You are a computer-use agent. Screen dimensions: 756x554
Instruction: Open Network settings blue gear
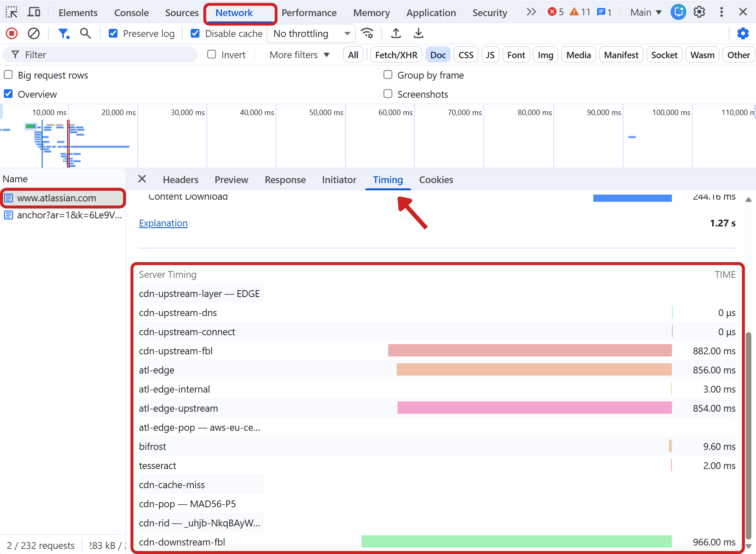pyautogui.click(x=743, y=33)
